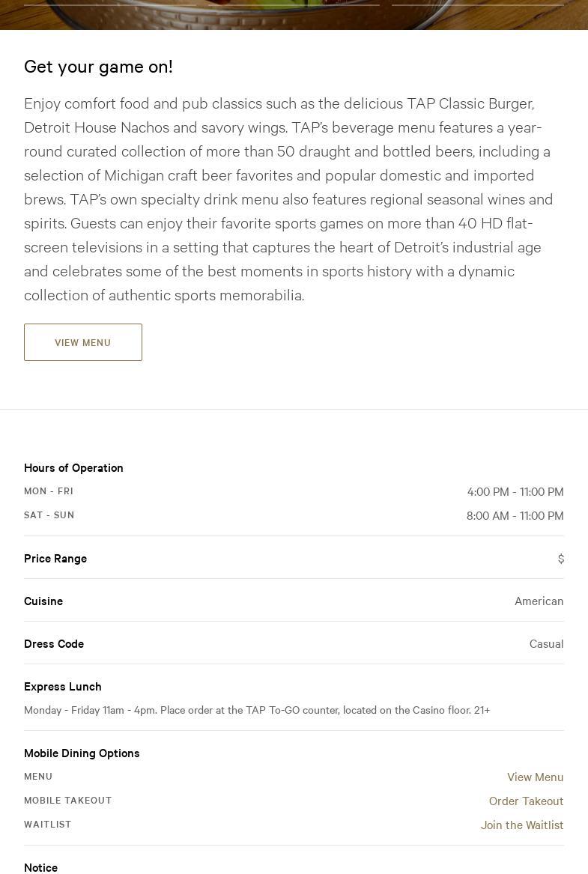Click the "Get your game on!" heading
The width and height of the screenshot is (588, 874).
(x=98, y=66)
